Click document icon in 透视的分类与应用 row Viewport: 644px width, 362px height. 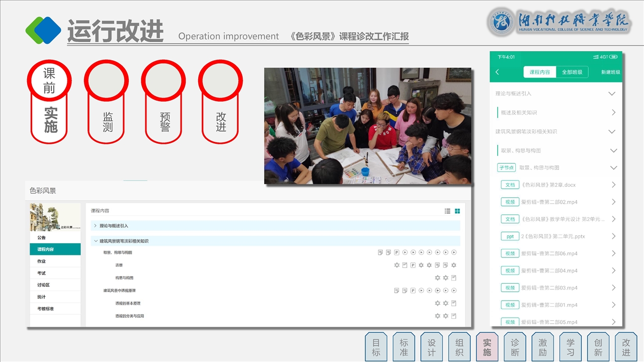click(x=454, y=316)
